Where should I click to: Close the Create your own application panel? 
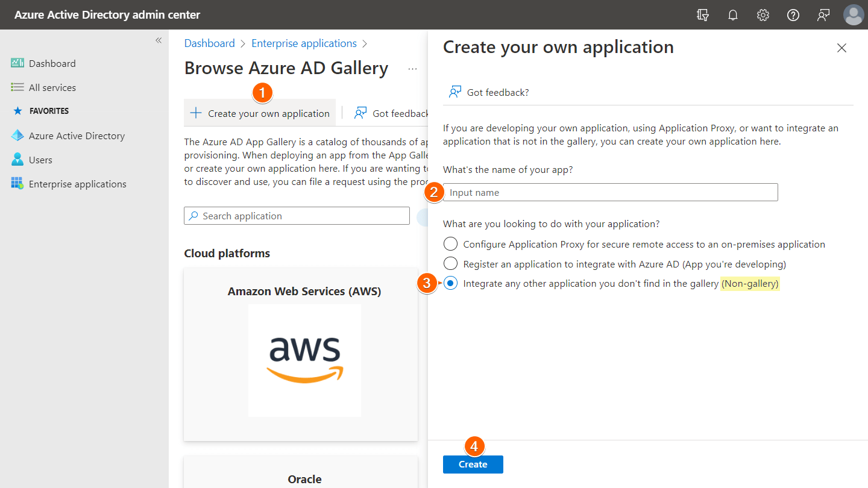click(x=841, y=48)
